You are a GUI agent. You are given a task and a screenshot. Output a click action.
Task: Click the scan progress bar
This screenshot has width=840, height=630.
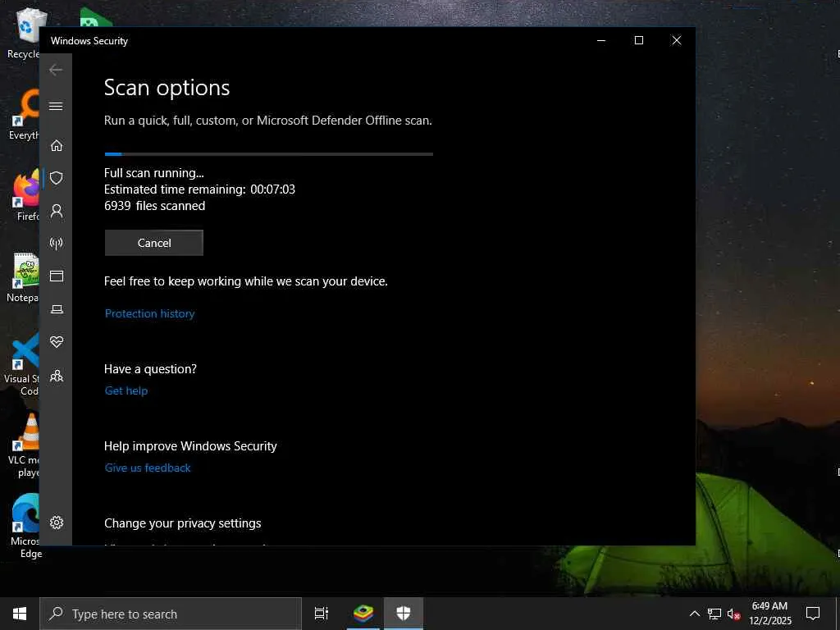[x=268, y=154]
